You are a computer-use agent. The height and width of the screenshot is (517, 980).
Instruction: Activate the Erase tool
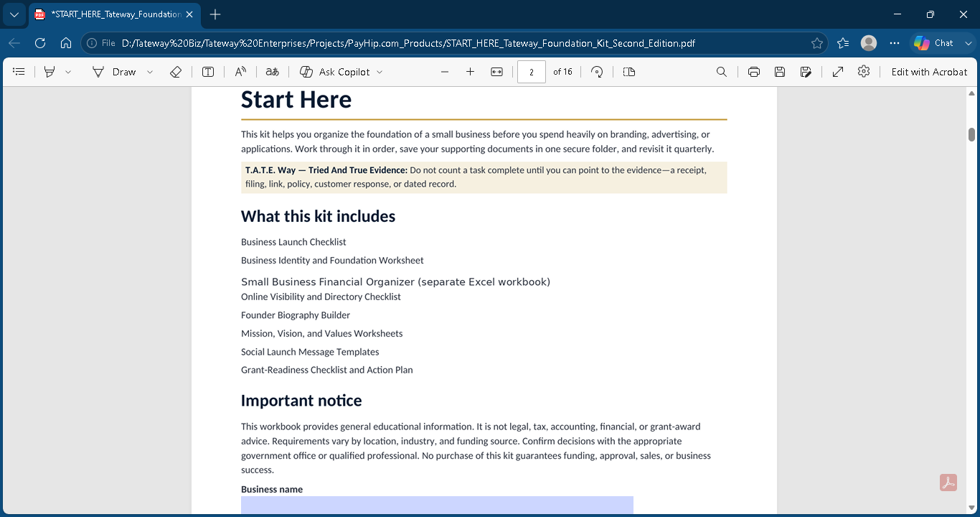click(176, 72)
